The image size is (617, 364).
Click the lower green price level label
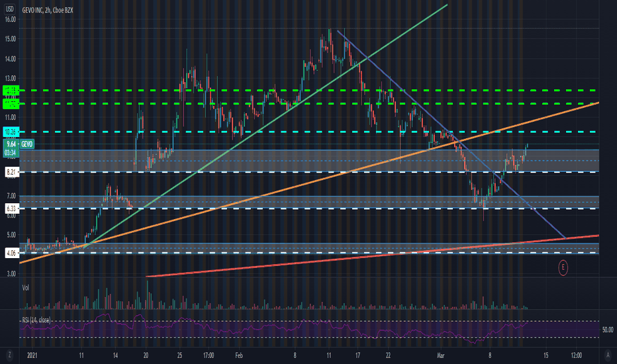(x=11, y=104)
